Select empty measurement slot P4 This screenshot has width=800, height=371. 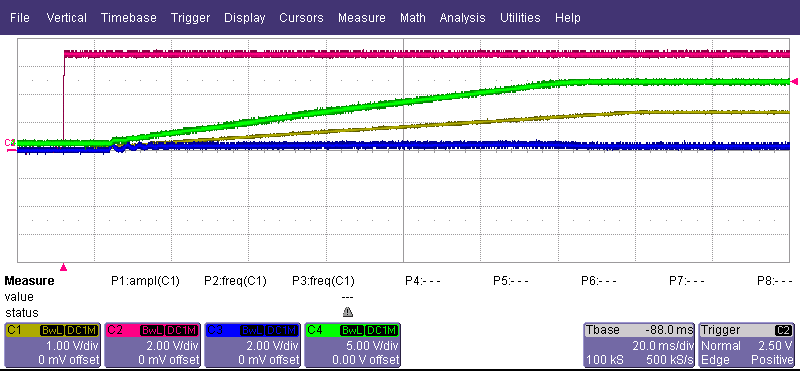click(x=423, y=281)
